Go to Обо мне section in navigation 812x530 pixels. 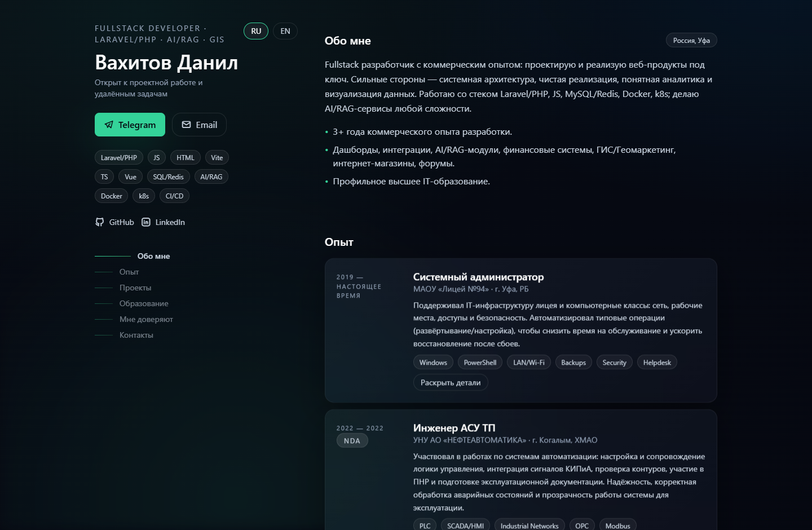click(133, 256)
